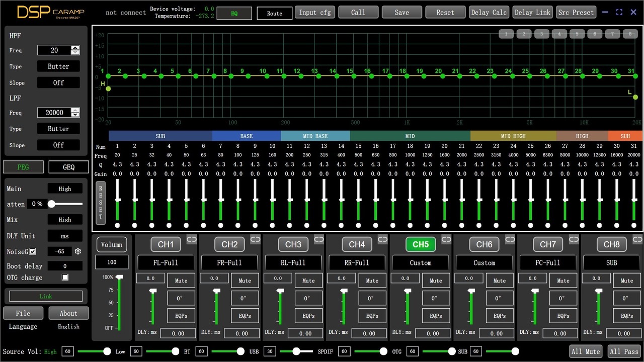
Task: Increase HPF Freq with the up stepper
Action: click(75, 48)
